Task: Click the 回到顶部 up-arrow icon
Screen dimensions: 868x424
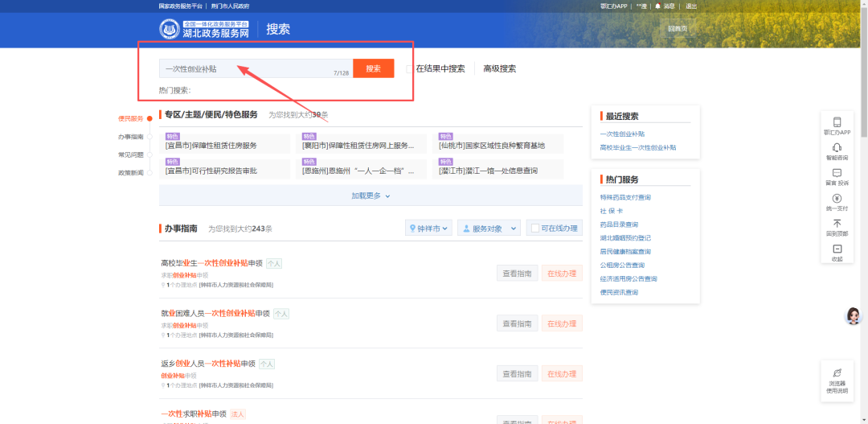Action: pos(837,224)
